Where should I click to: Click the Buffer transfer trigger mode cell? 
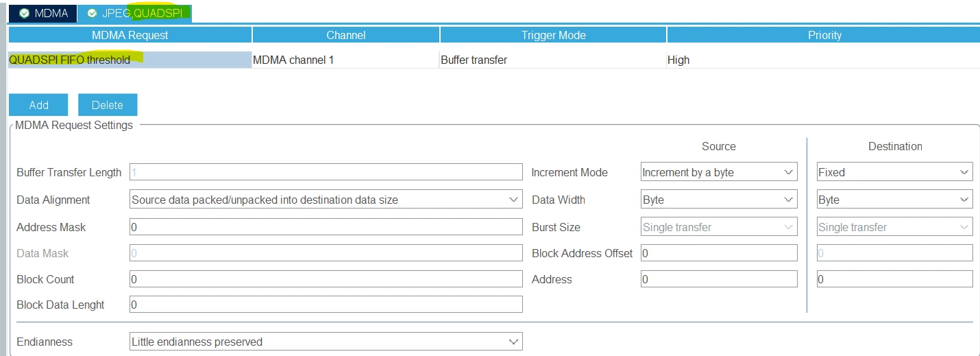click(x=553, y=60)
